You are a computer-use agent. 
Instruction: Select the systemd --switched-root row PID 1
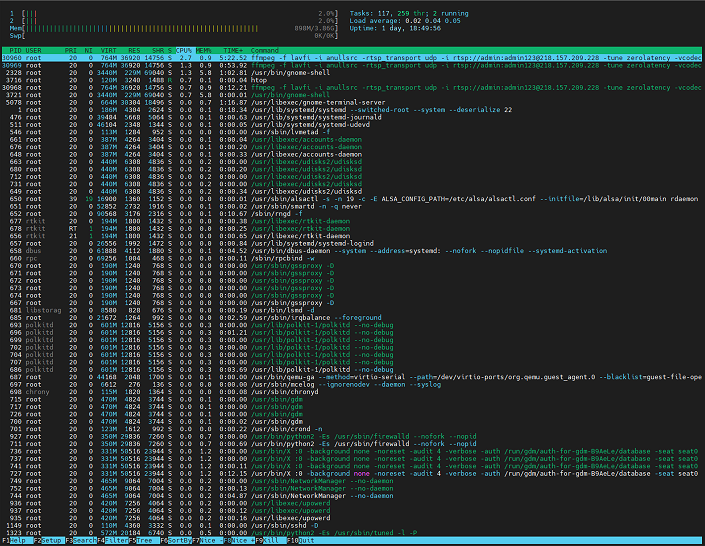[352, 110]
